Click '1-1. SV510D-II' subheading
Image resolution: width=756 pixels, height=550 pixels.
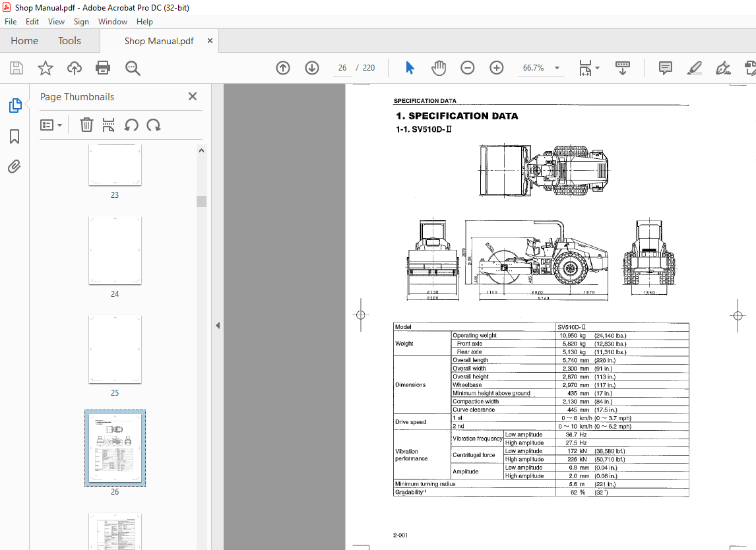tap(424, 129)
